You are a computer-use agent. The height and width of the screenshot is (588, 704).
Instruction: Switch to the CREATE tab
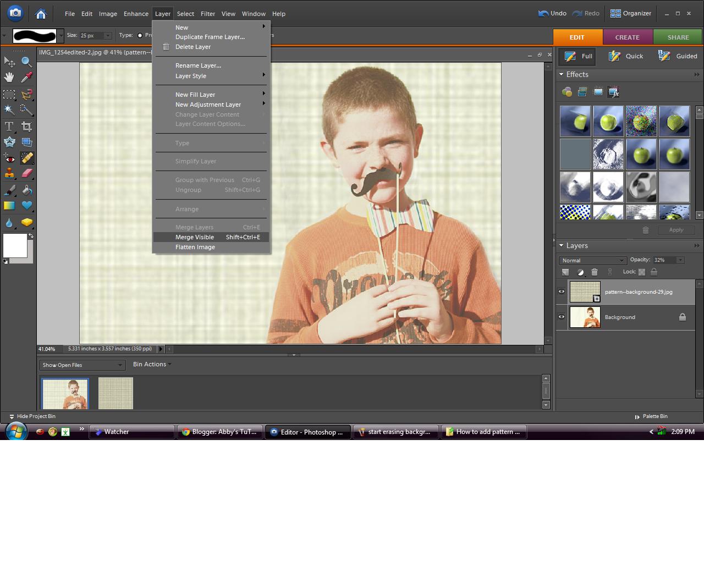click(628, 37)
